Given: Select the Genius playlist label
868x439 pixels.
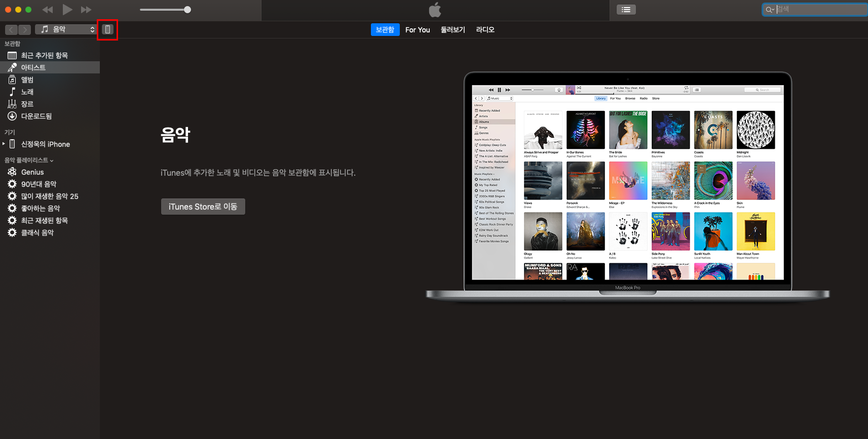Looking at the screenshot, I should (x=32, y=172).
